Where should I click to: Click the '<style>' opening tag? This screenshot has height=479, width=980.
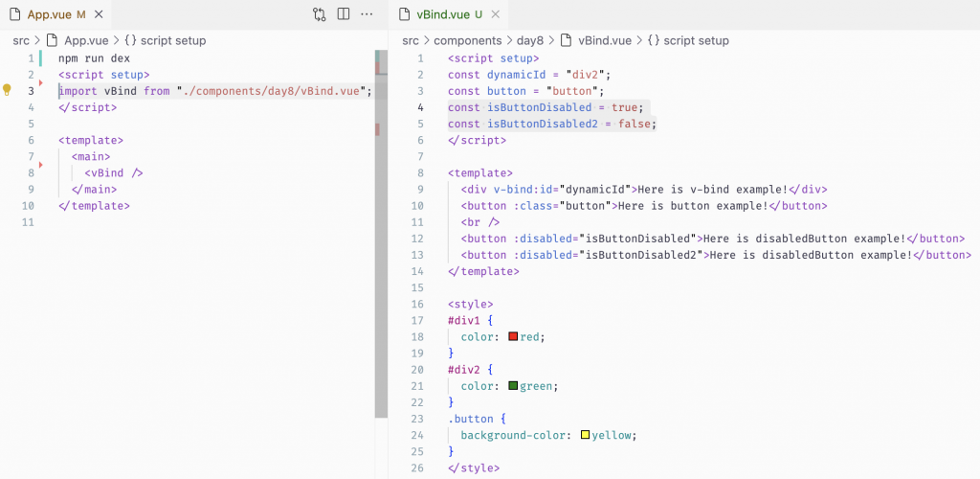click(x=471, y=304)
